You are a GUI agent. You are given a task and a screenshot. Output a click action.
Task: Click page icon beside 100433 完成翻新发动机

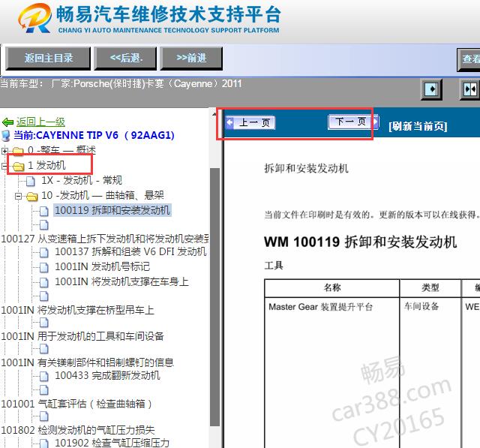[44, 377]
